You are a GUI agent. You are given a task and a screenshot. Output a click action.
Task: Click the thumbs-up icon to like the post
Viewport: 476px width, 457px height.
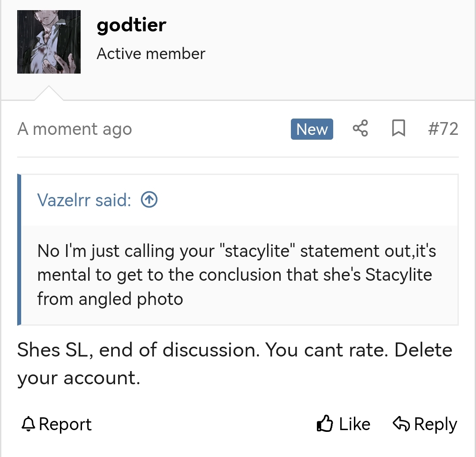click(x=325, y=424)
